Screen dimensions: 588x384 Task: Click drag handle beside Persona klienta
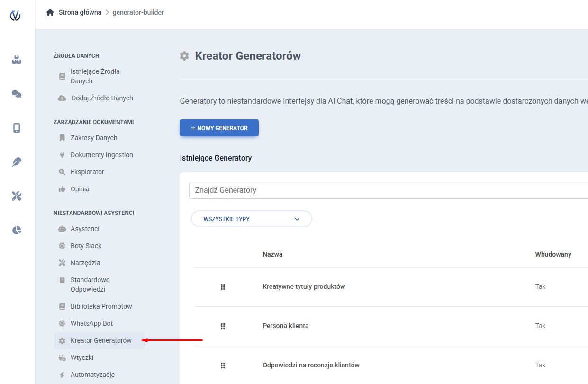223,326
